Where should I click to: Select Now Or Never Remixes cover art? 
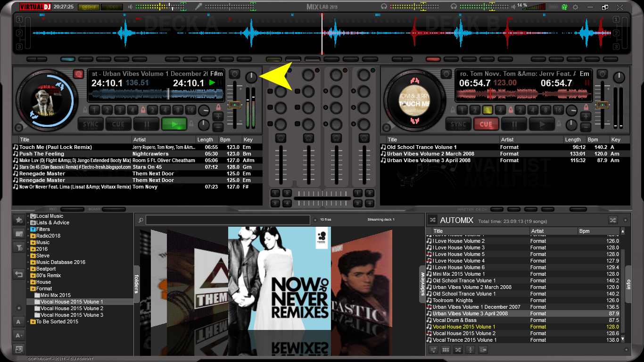tap(280, 278)
